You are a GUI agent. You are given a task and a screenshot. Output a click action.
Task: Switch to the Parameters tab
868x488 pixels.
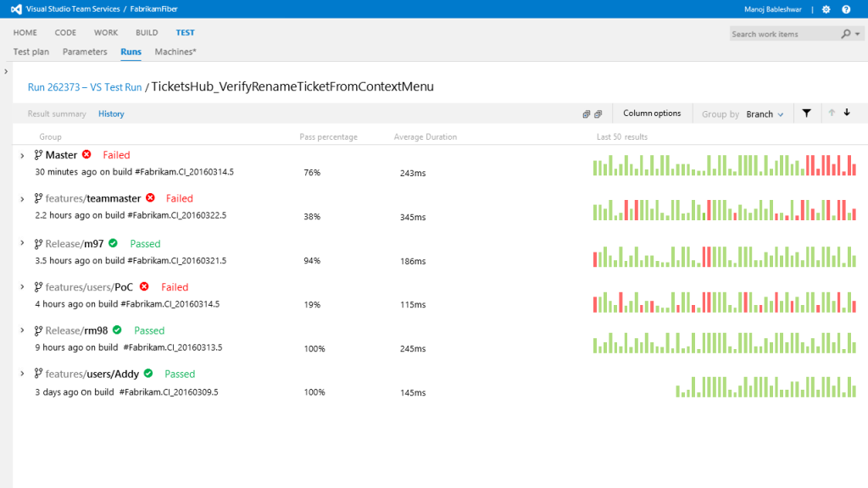click(x=85, y=52)
